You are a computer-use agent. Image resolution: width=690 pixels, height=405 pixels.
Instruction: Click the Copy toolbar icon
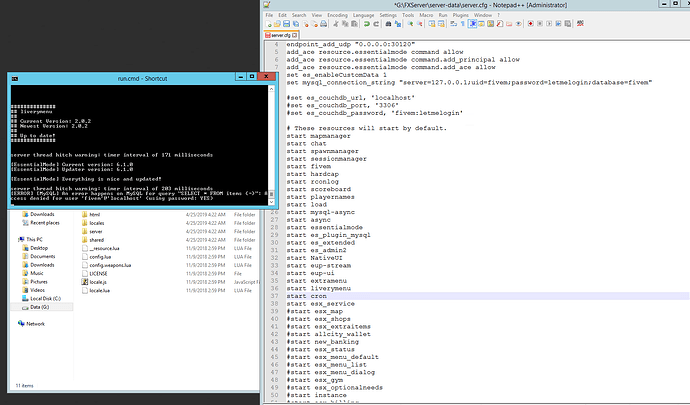tap(345, 24)
